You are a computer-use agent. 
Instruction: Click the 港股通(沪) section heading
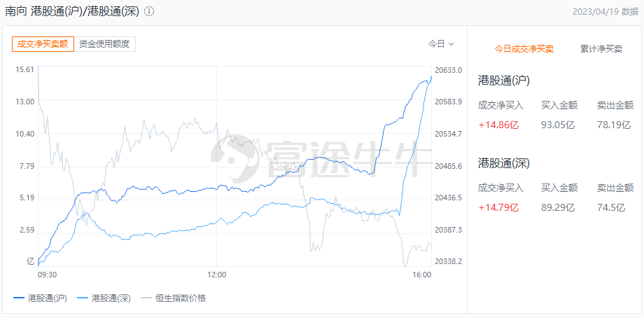[x=504, y=81]
